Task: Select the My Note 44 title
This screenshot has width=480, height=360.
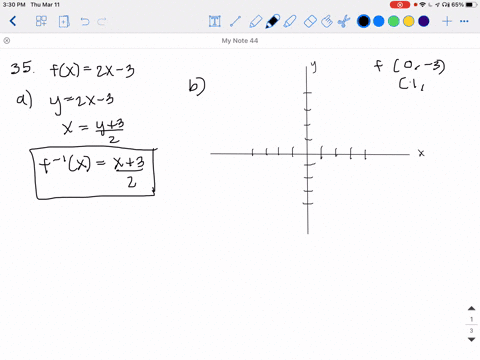Action: click(240, 41)
